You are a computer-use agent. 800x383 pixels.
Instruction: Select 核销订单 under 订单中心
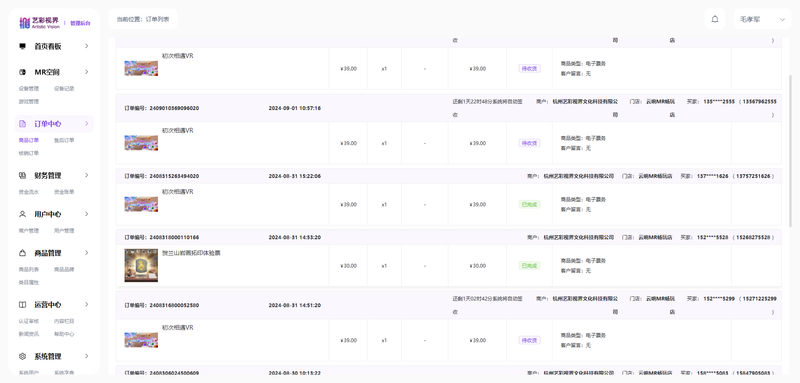[29, 153]
